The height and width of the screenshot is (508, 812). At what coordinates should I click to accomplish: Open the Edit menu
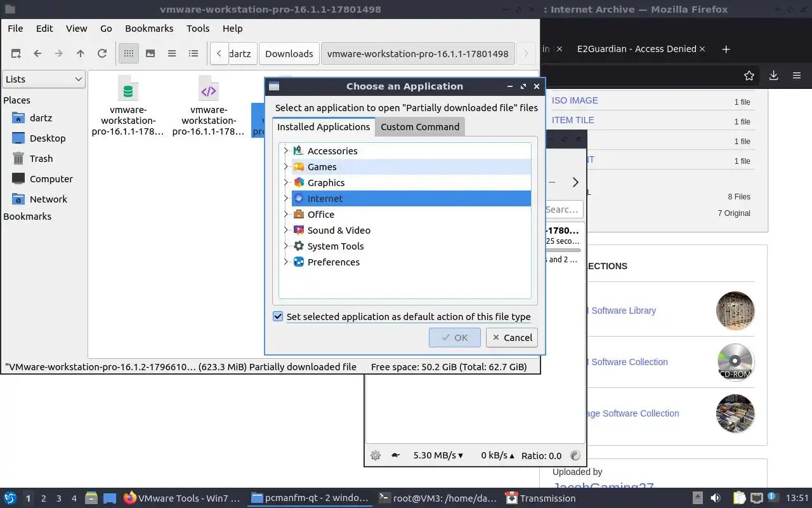click(44, 28)
